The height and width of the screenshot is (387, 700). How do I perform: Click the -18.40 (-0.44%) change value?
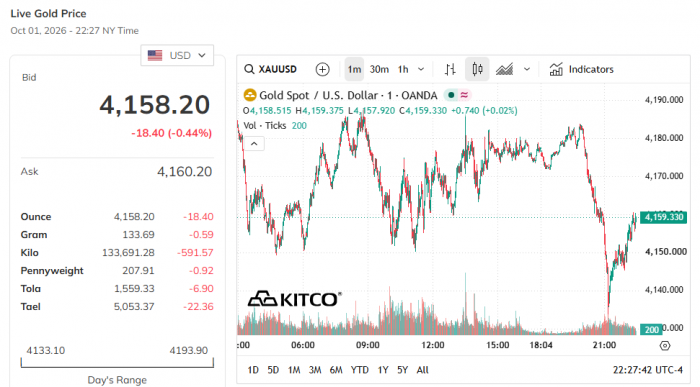[171, 133]
